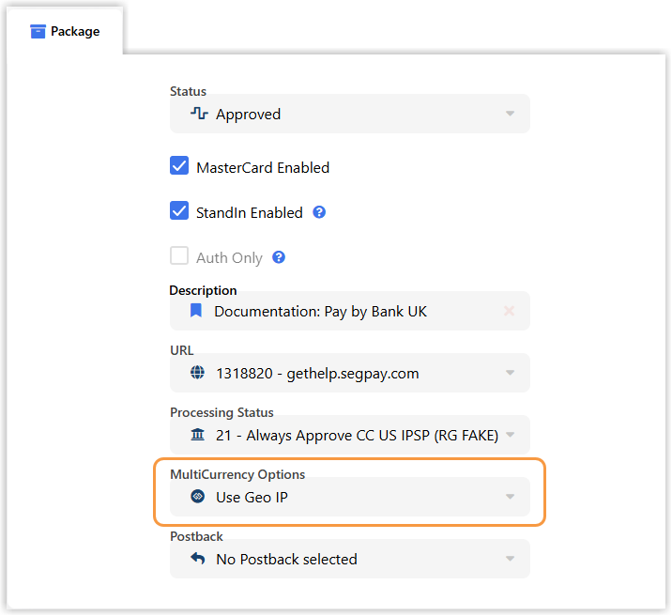Click the 'Use Geo IP' value

(x=252, y=498)
